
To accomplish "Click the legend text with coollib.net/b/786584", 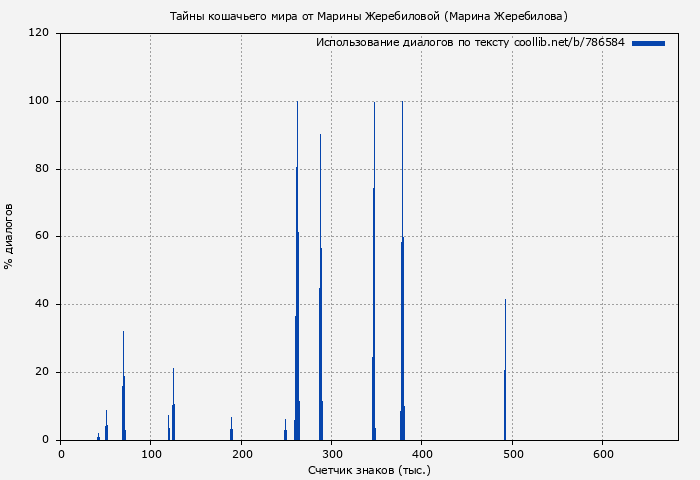I will tap(470, 43).
